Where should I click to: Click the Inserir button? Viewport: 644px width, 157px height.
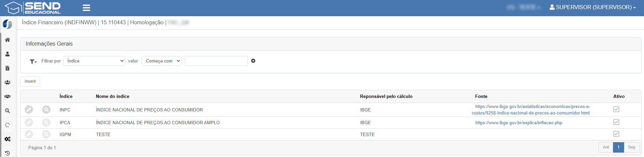tap(30, 81)
